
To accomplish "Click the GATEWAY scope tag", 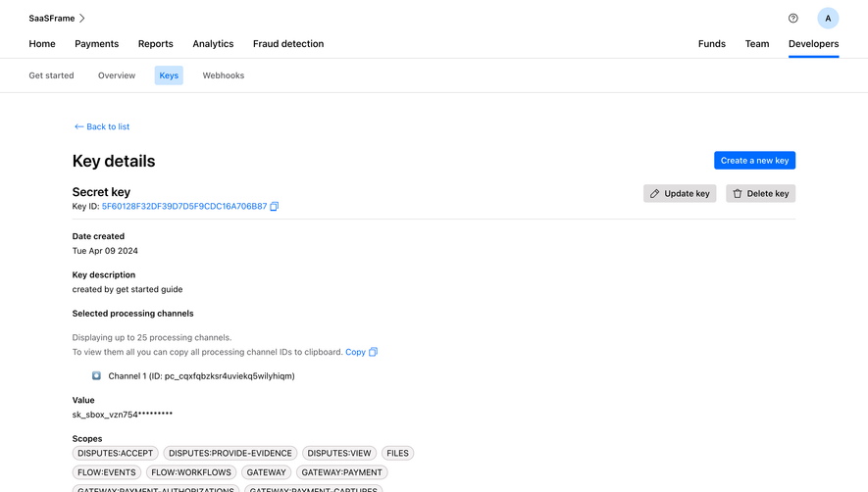I will 266,472.
